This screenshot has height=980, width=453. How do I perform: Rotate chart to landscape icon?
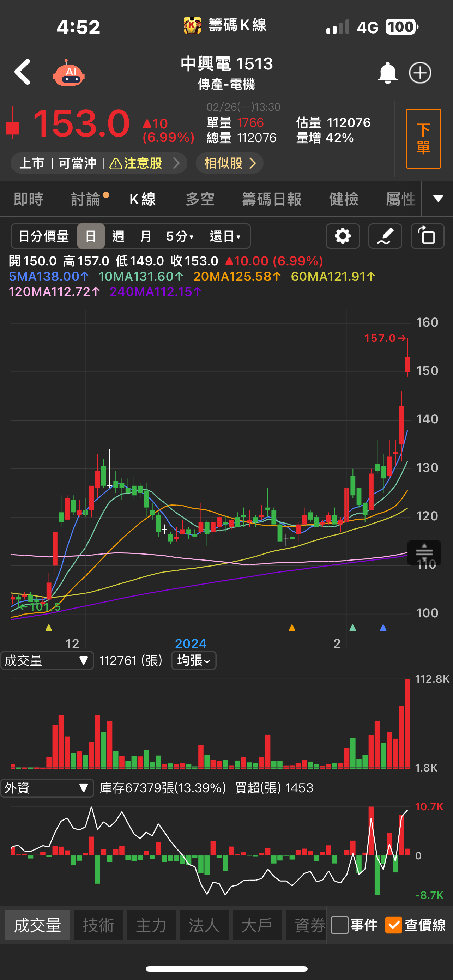click(x=428, y=236)
